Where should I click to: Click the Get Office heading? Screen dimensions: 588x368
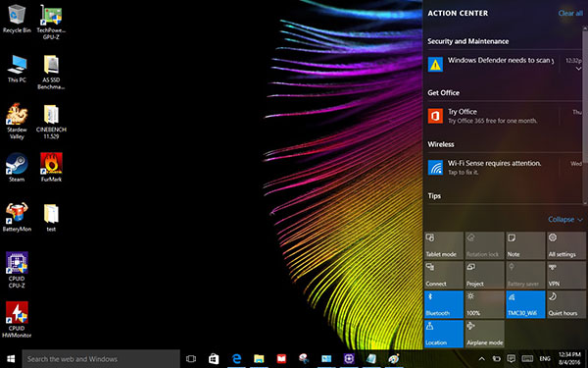[x=443, y=93]
